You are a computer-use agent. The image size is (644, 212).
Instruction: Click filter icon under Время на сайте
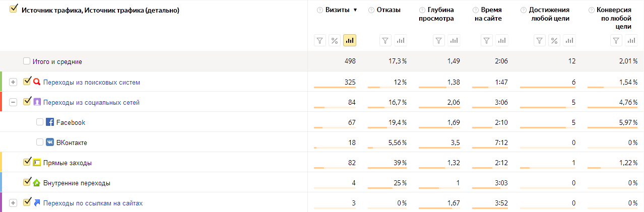click(486, 41)
